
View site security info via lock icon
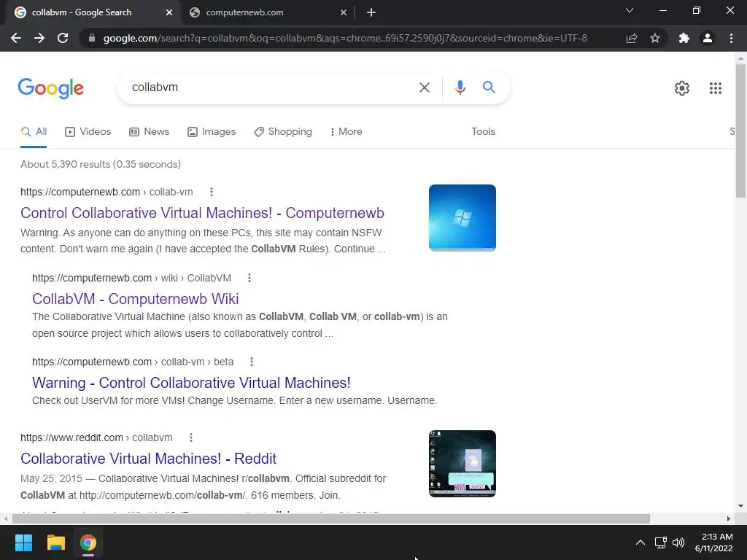tap(92, 38)
